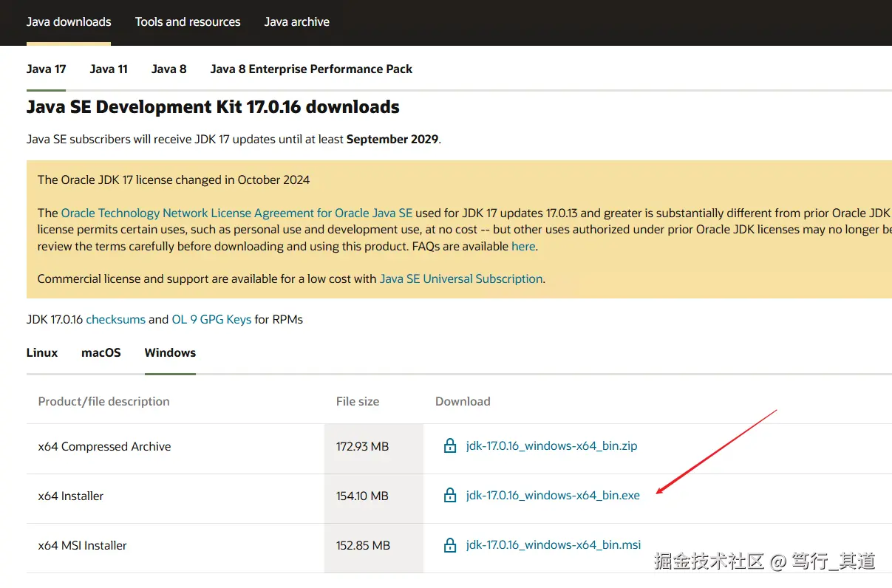Switch to Tools and resources tab
The width and height of the screenshot is (892, 588).
click(x=188, y=21)
